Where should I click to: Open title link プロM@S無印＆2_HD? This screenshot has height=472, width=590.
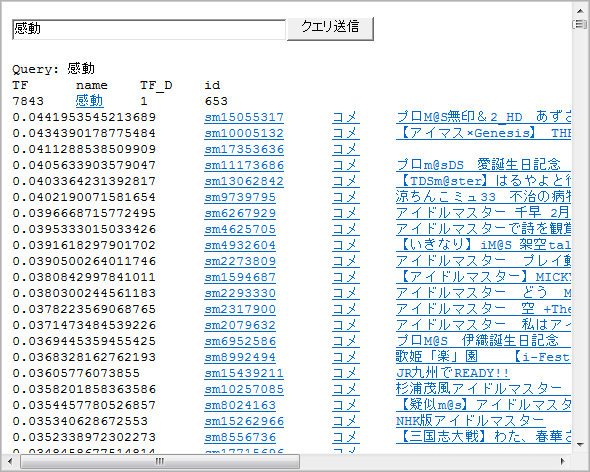(484, 117)
